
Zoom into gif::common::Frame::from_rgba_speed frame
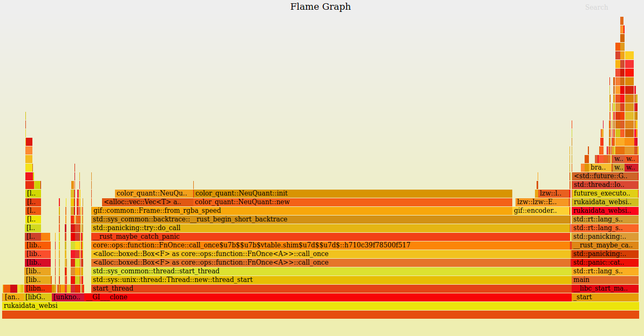tap(302, 211)
